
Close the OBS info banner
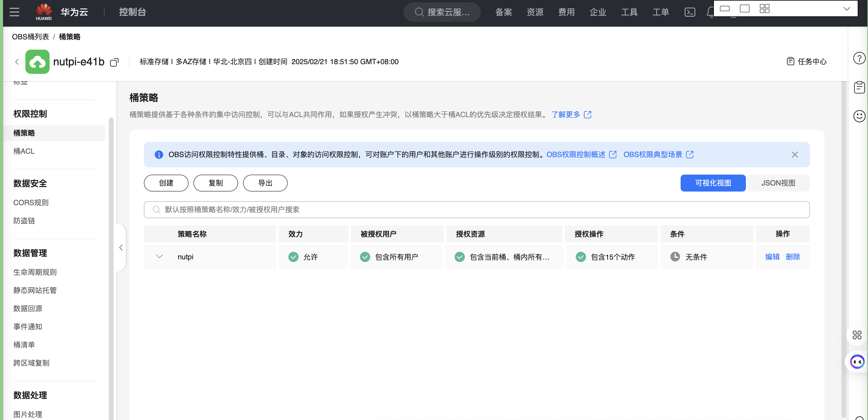click(x=795, y=155)
